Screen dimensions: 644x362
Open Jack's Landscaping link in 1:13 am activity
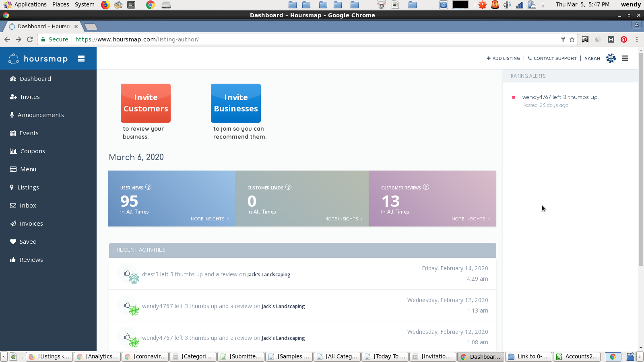pyautogui.click(x=283, y=306)
